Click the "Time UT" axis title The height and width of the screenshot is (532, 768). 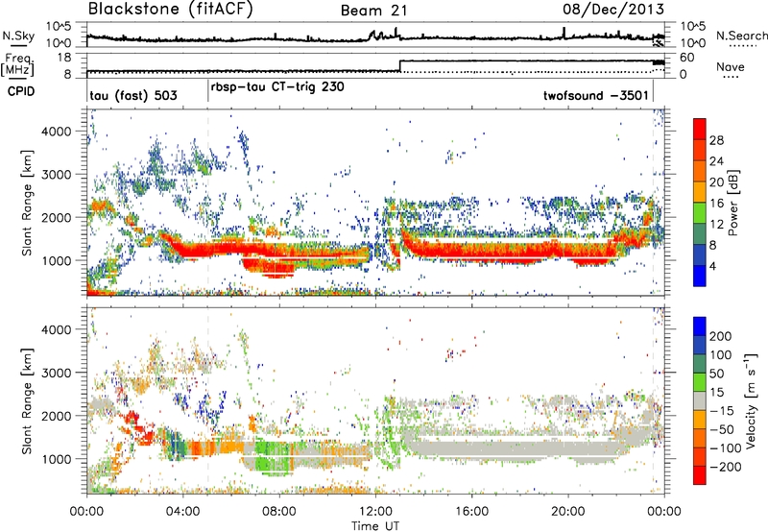(375, 525)
